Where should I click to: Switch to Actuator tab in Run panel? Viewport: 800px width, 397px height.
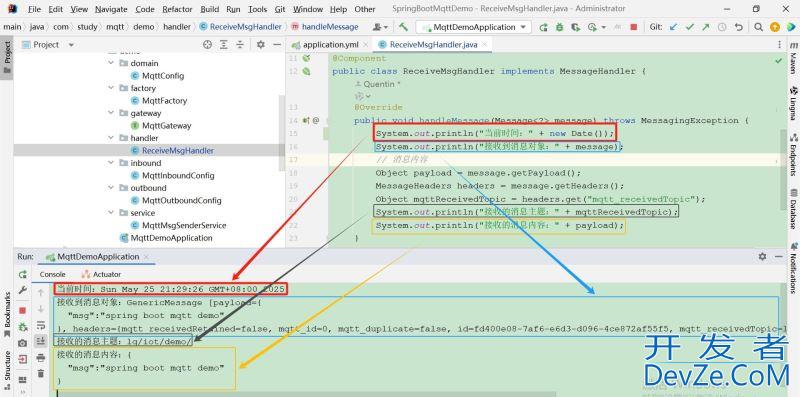tap(102, 275)
